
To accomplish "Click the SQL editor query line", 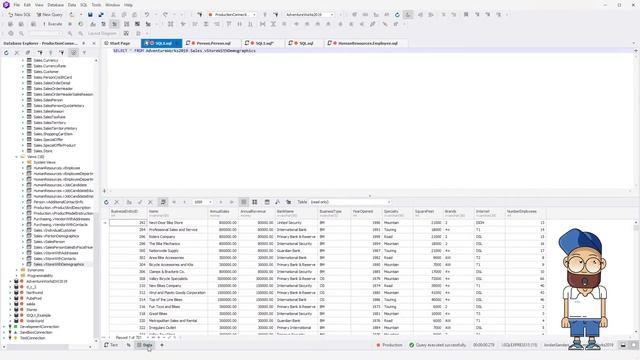I will (x=184, y=51).
